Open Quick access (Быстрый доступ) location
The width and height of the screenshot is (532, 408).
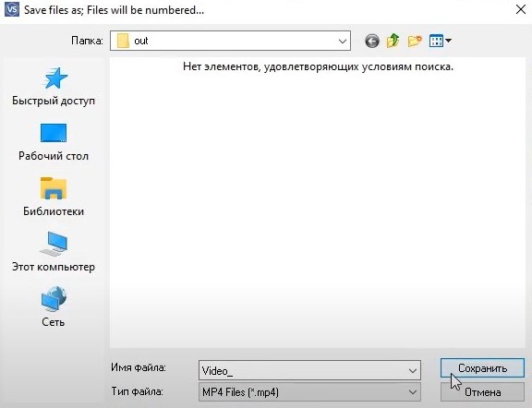pyautogui.click(x=54, y=87)
